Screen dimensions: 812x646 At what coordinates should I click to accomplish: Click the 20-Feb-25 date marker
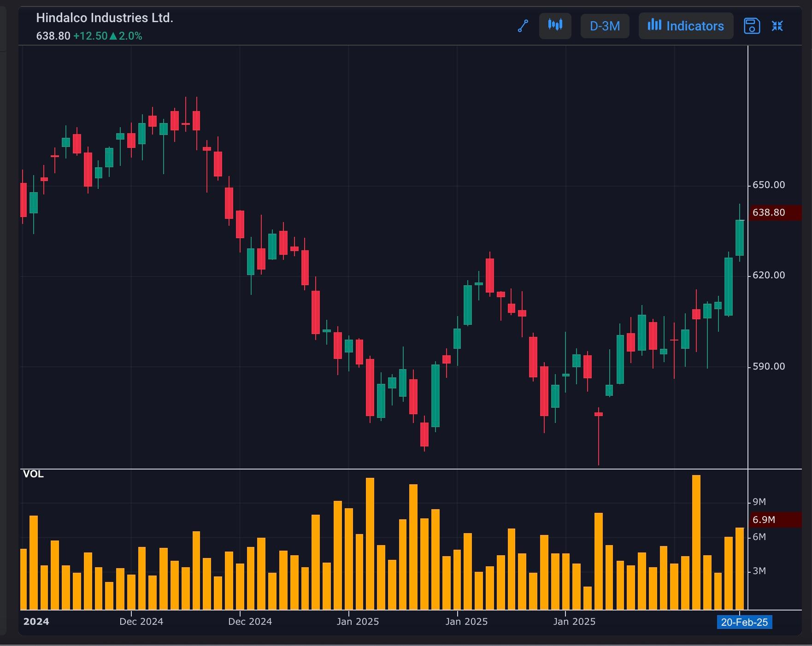click(x=744, y=622)
